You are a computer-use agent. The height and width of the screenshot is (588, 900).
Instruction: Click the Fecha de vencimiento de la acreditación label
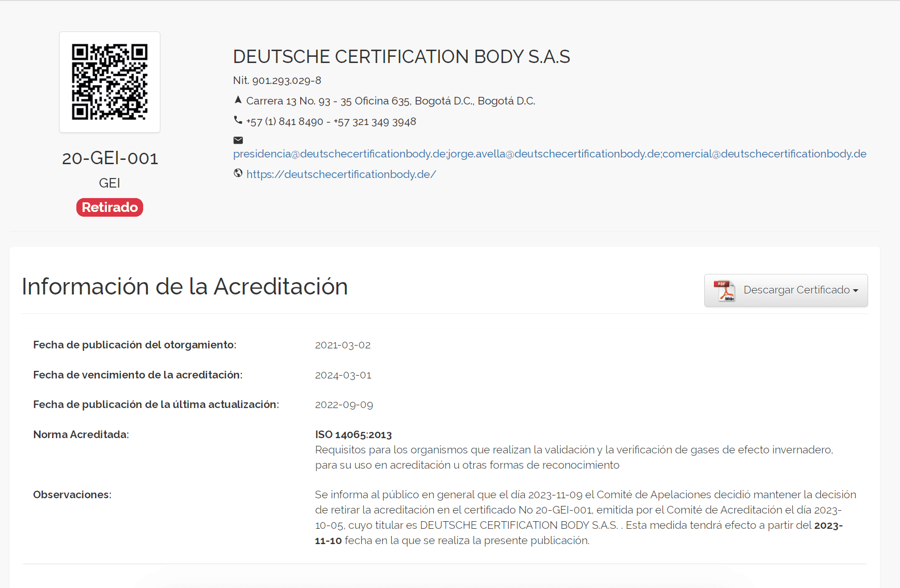(x=138, y=375)
